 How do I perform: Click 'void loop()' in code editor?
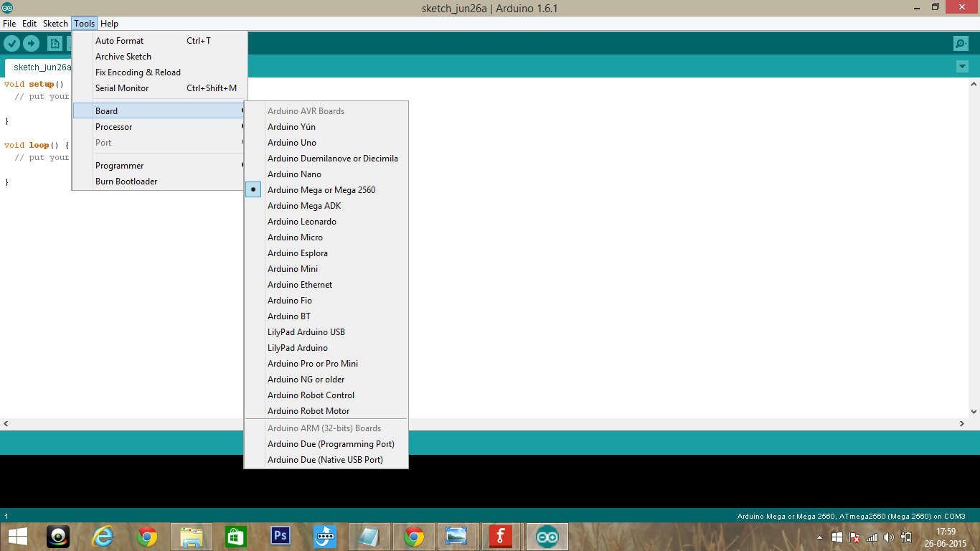tap(34, 145)
